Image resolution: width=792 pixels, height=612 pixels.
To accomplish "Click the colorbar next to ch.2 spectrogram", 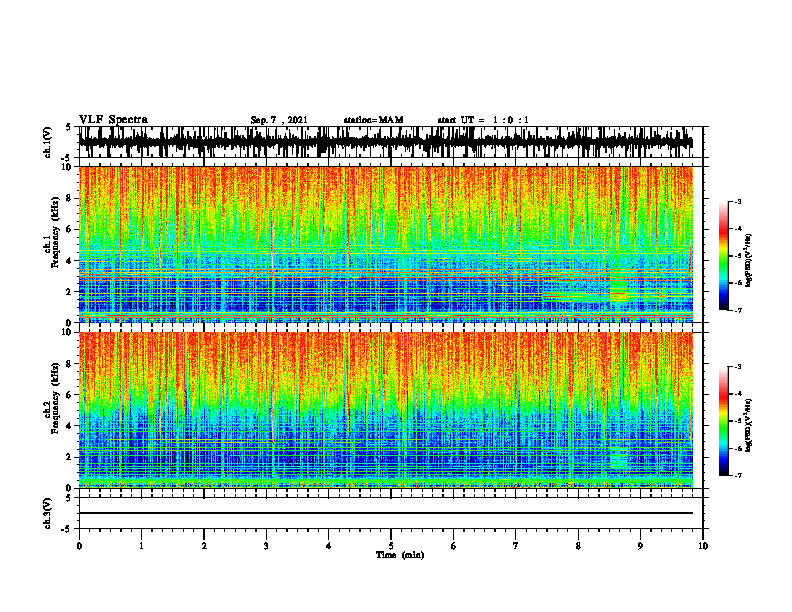I will [x=723, y=421].
